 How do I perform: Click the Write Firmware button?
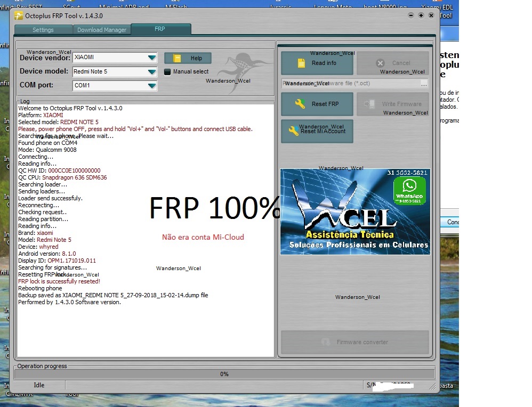(x=393, y=104)
